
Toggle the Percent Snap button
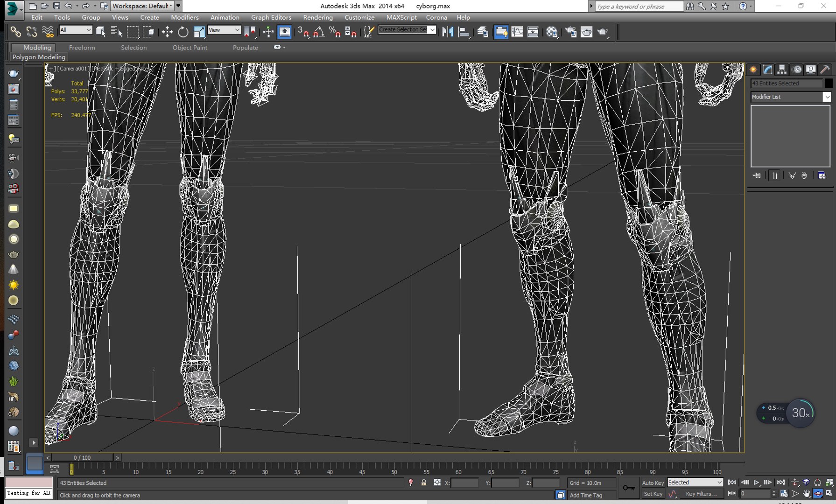[x=335, y=32]
